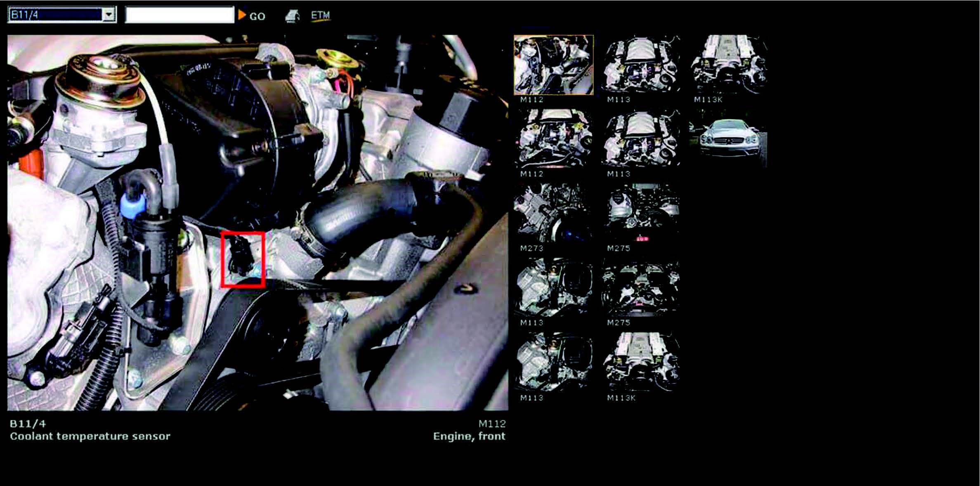
Task: Open the ETM link
Action: pos(320,15)
